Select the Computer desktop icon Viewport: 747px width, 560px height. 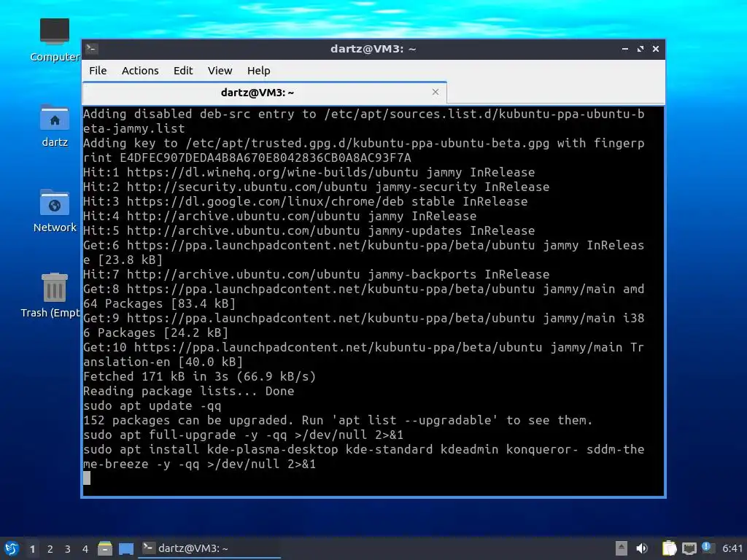point(54,40)
